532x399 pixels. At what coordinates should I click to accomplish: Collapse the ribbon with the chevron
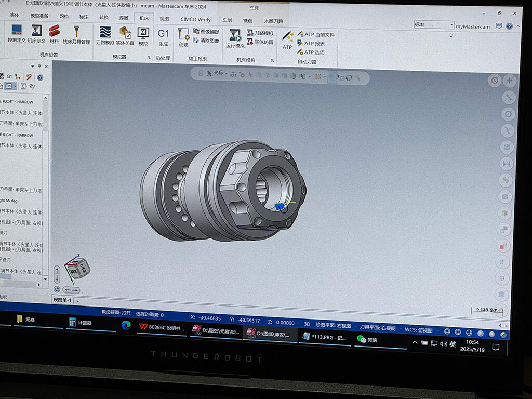click(x=518, y=26)
